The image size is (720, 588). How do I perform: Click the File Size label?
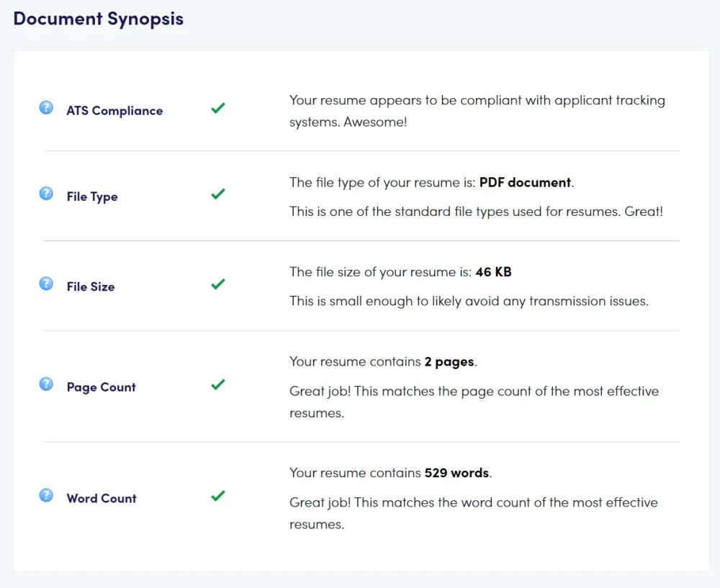pyautogui.click(x=91, y=286)
